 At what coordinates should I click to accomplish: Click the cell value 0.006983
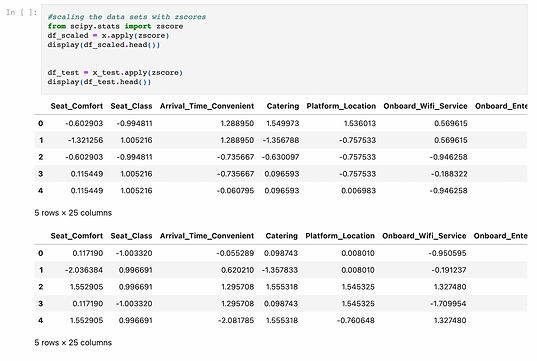point(359,190)
